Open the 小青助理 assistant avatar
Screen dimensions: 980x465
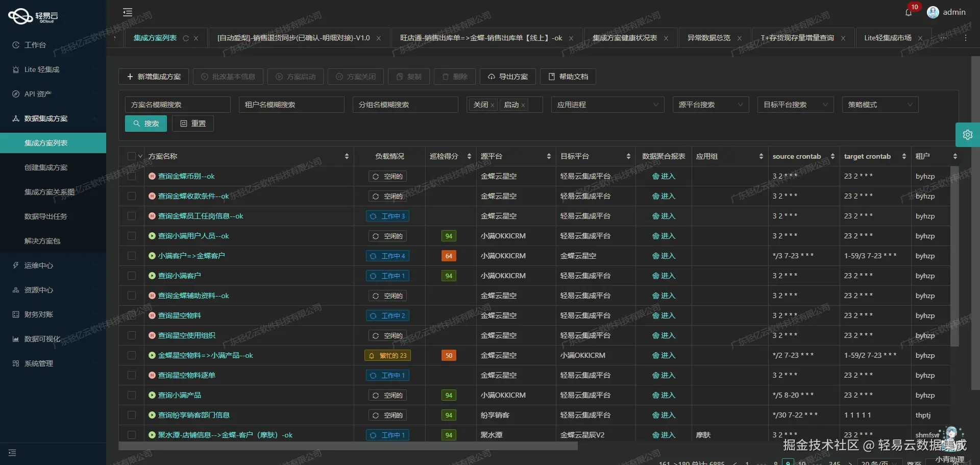click(x=951, y=439)
